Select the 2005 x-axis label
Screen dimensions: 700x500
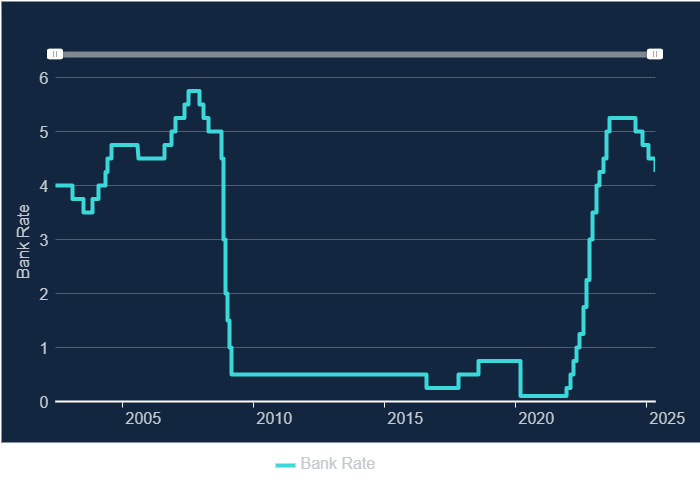[x=143, y=419]
